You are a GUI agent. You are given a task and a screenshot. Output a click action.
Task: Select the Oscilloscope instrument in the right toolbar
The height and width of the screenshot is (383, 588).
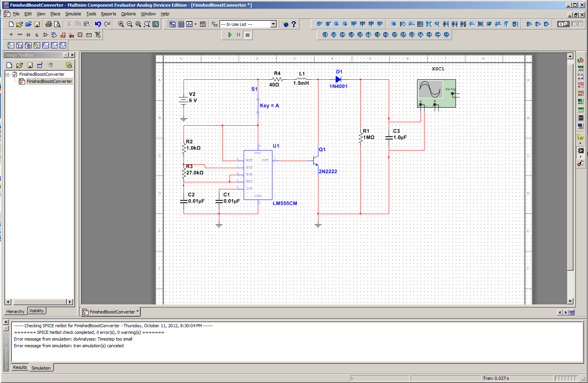581,84
